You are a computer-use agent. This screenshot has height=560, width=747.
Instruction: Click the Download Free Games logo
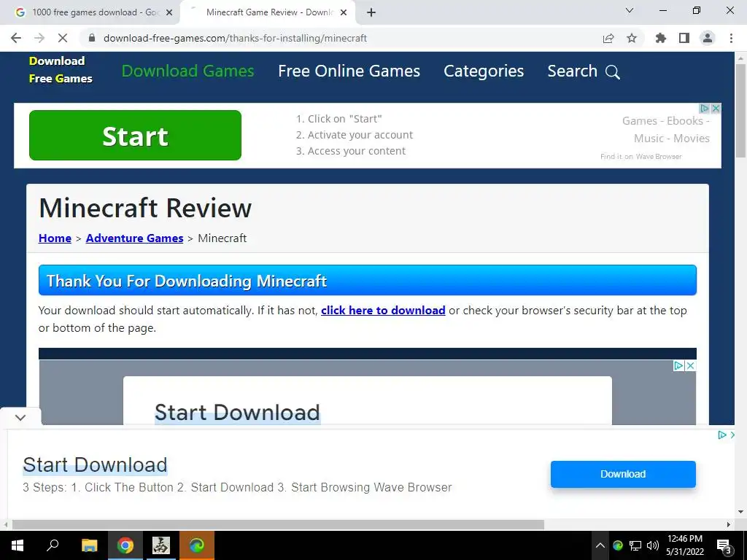(61, 69)
